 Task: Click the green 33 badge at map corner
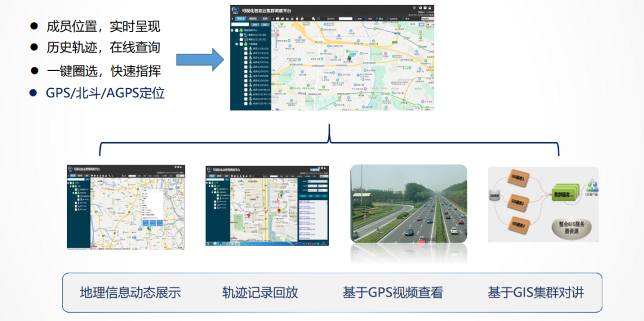(x=418, y=107)
